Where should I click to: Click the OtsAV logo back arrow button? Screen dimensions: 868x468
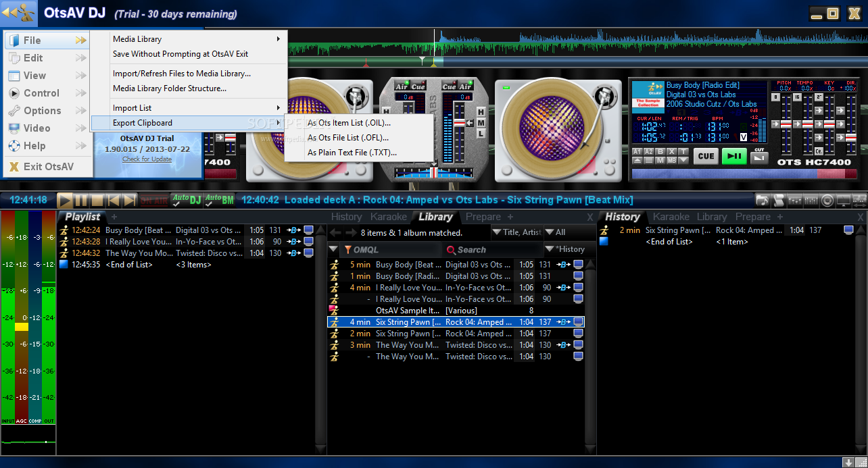pos(19,12)
